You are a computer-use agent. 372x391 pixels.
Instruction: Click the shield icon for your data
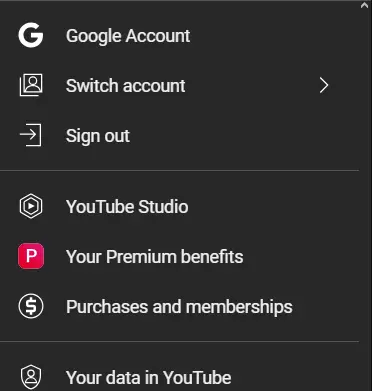point(31,377)
